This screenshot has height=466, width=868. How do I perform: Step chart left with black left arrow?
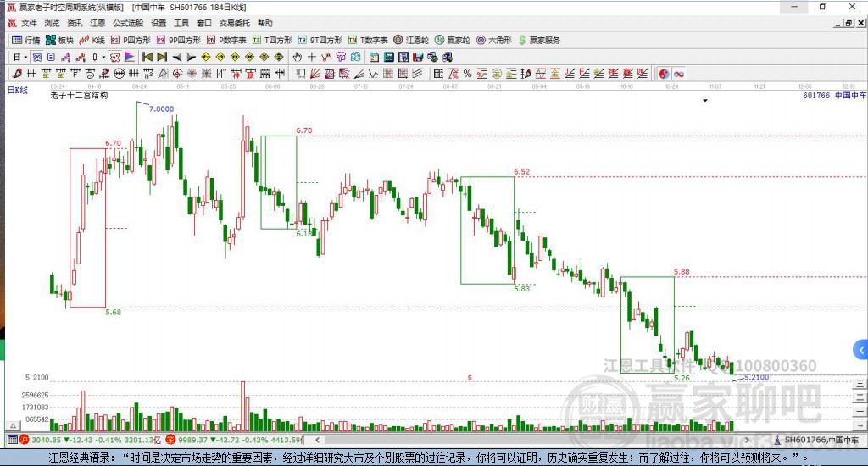tap(176, 57)
